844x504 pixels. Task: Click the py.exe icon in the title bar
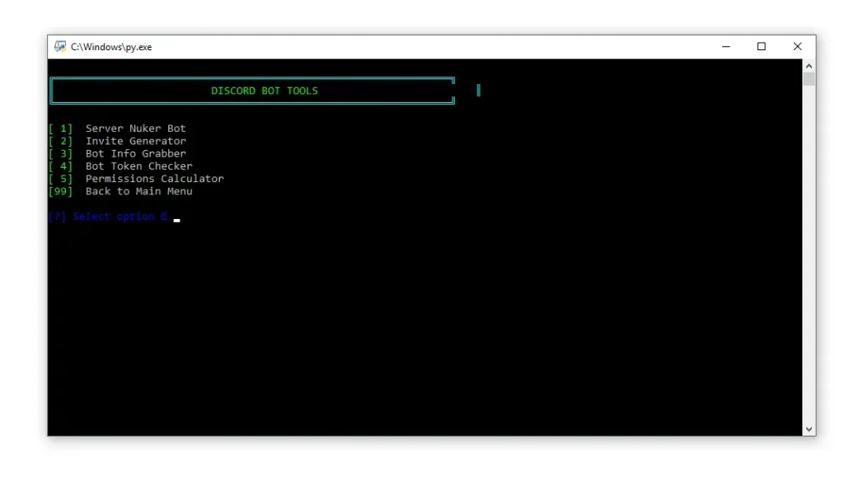click(59, 46)
